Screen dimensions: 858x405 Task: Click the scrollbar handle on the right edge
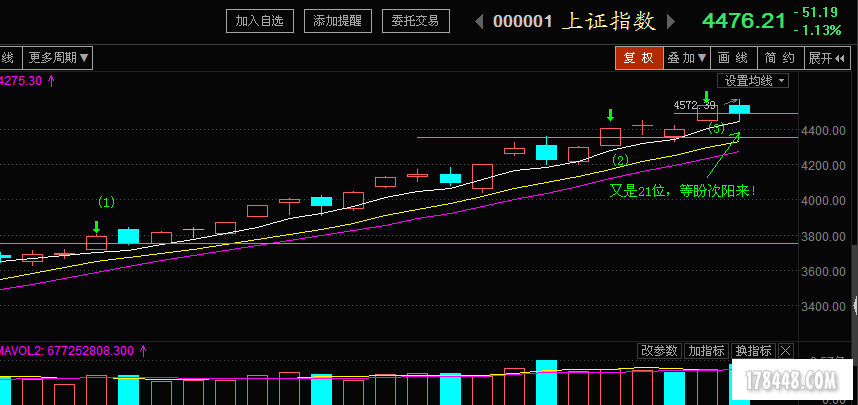(855, 305)
